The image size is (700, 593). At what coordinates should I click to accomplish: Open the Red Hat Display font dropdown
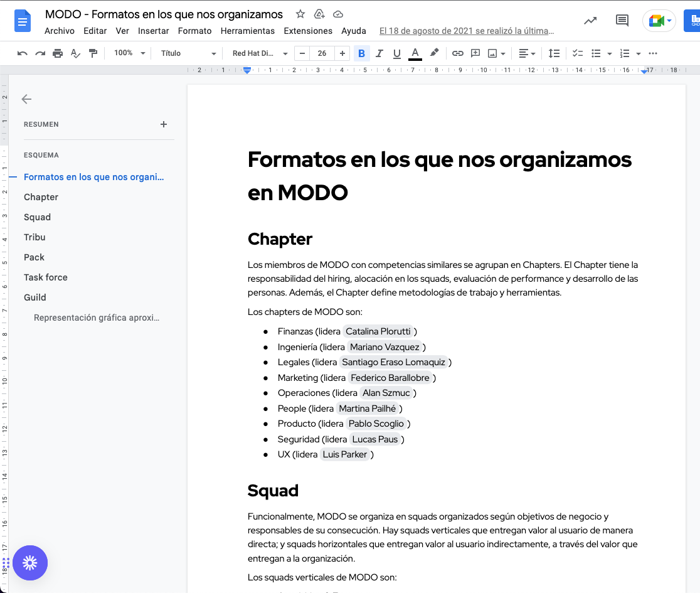260,53
